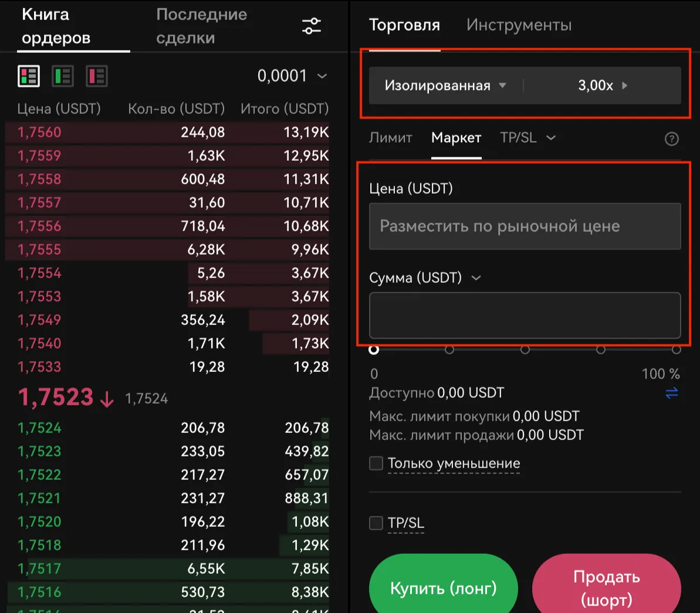Screen dimensions: 700x613
Task: Click the Цена (USDT) column header
Action: (59, 109)
